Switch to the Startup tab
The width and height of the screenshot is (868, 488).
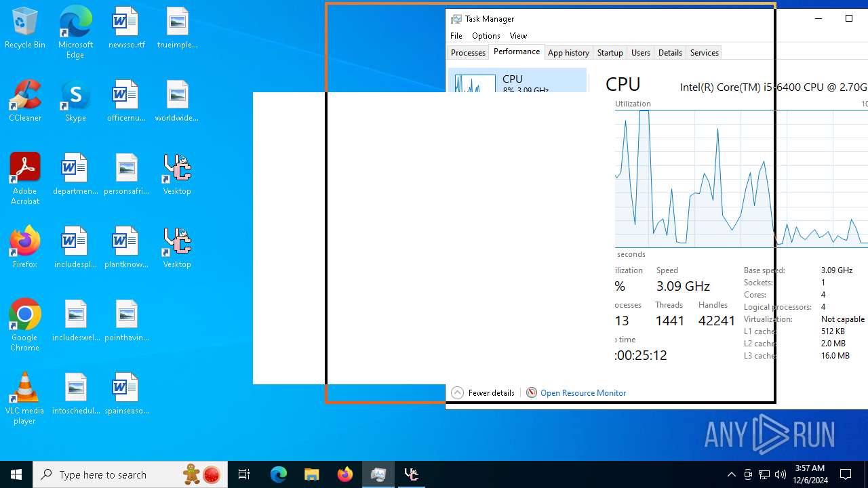610,53
